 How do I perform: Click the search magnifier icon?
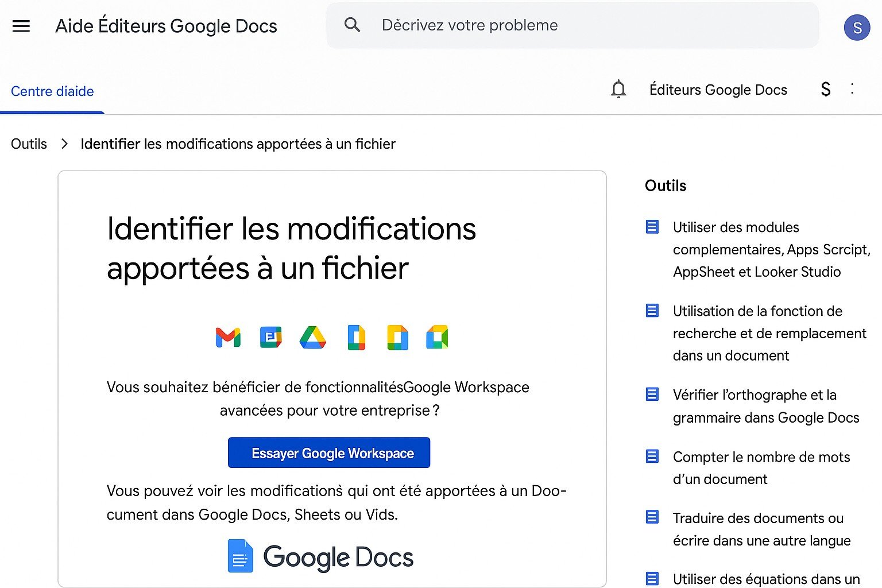coord(353,25)
